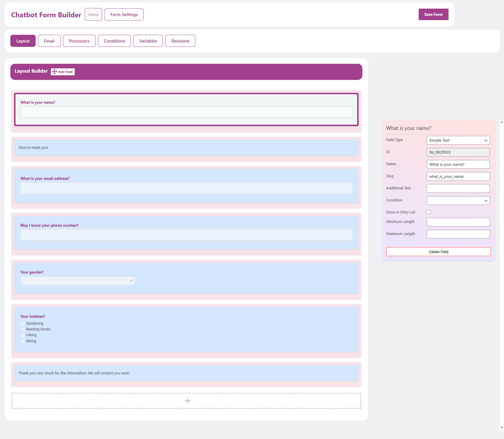Image resolution: width=504 pixels, height=439 pixels.
Task: Toggle Show in Entry List checkbox
Action: pos(429,212)
